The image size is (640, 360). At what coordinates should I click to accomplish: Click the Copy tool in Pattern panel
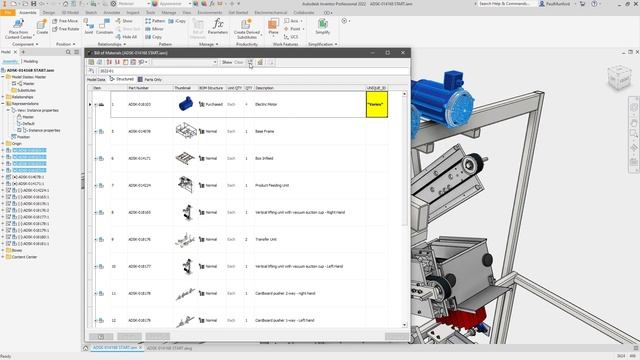tap(153, 37)
